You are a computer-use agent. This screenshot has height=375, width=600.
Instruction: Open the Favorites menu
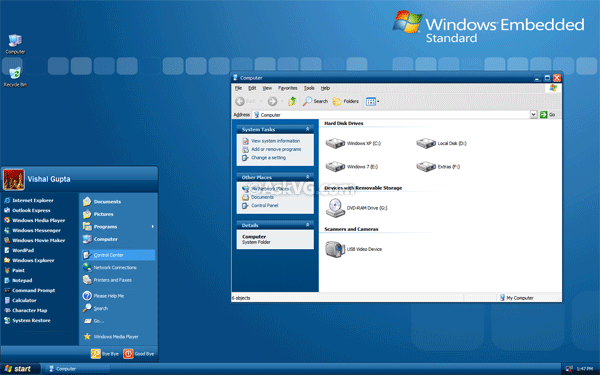(x=287, y=88)
